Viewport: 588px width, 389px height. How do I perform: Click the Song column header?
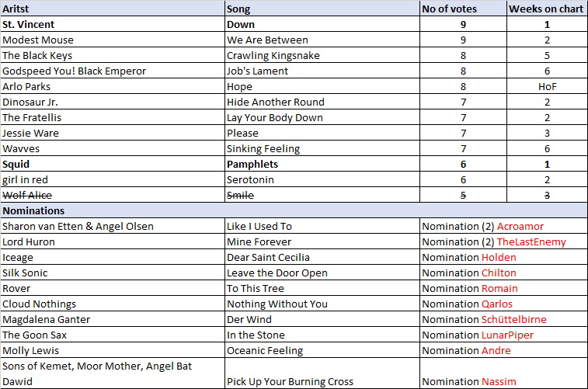[322, 9]
